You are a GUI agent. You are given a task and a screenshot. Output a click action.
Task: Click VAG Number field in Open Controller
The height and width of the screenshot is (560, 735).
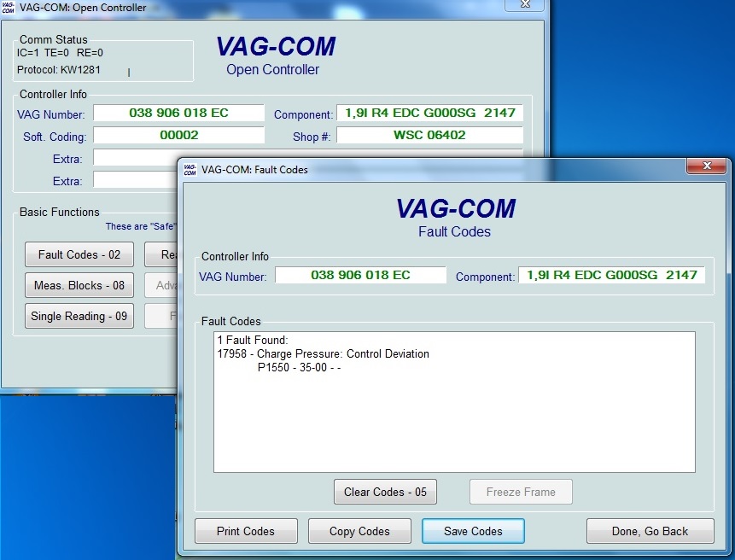coord(178,113)
